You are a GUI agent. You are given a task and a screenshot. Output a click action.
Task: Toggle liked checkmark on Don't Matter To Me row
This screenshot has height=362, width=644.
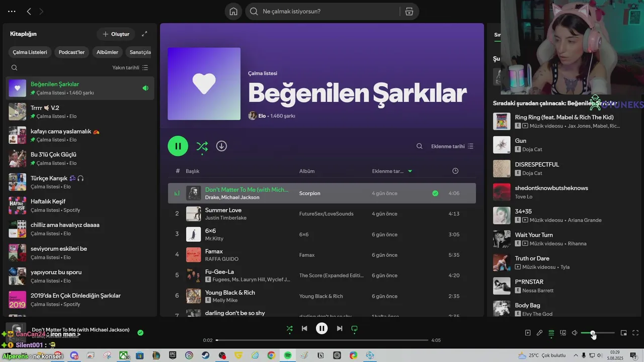point(435,193)
